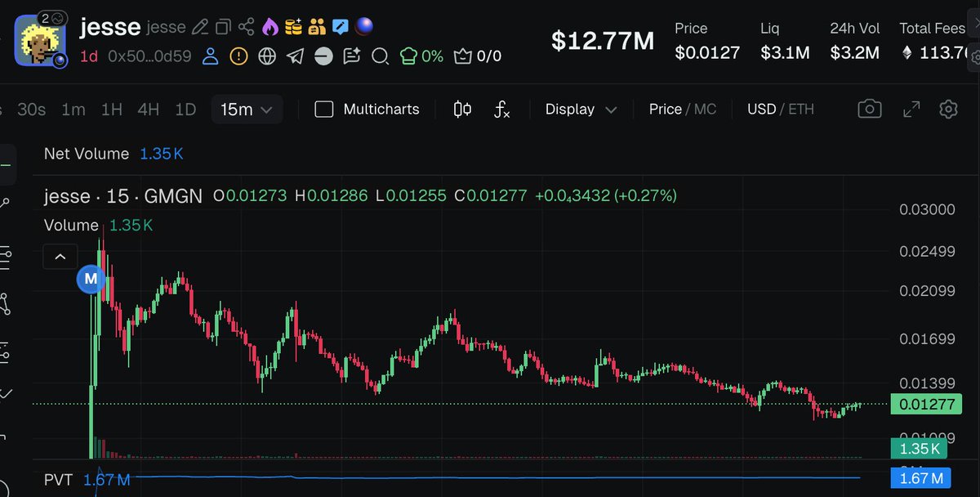
Task: Select the 30s timeframe
Action: pos(31,109)
